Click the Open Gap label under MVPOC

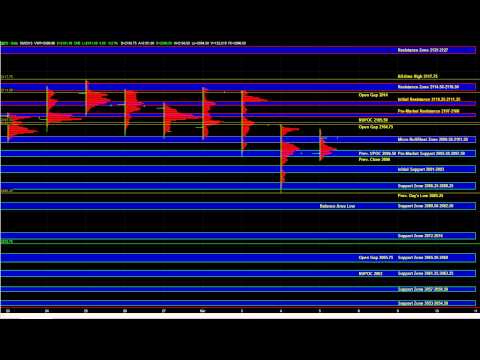coord(376,127)
